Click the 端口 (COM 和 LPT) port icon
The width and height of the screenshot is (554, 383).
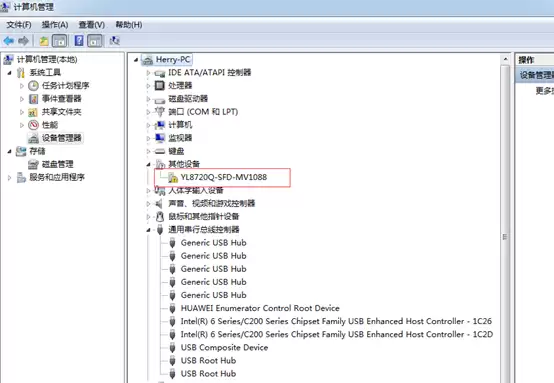[160, 112]
